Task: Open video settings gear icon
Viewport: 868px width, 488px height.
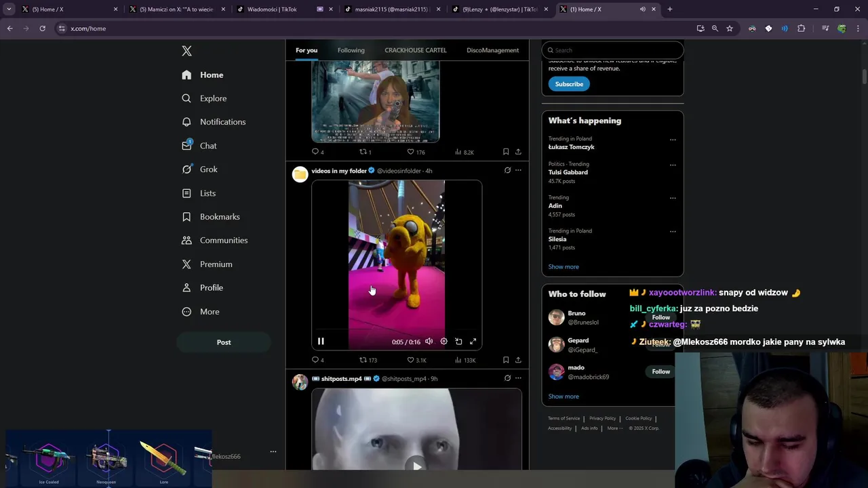Action: point(443,342)
